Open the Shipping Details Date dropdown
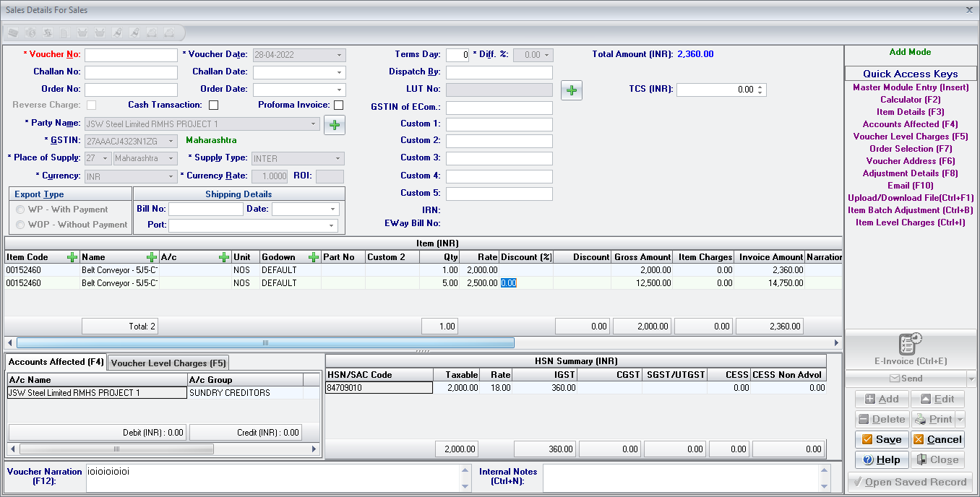Screen dimensions: 980x497 332,209
